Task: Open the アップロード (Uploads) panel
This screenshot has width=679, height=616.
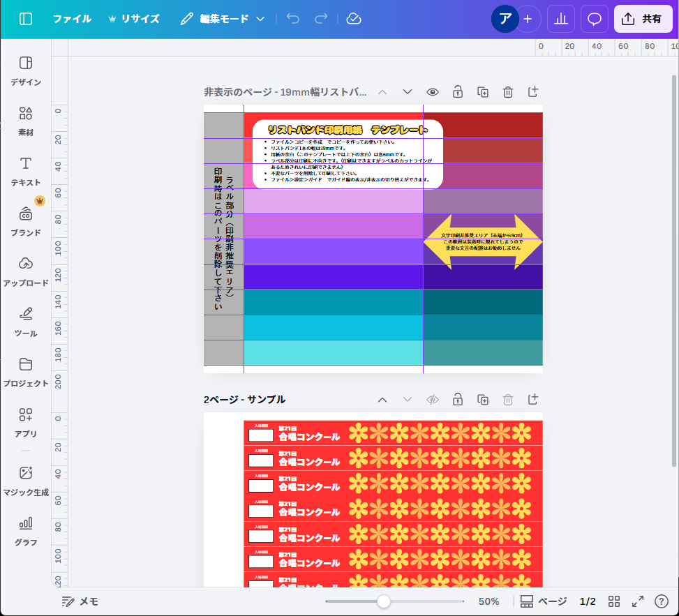Action: point(25,271)
